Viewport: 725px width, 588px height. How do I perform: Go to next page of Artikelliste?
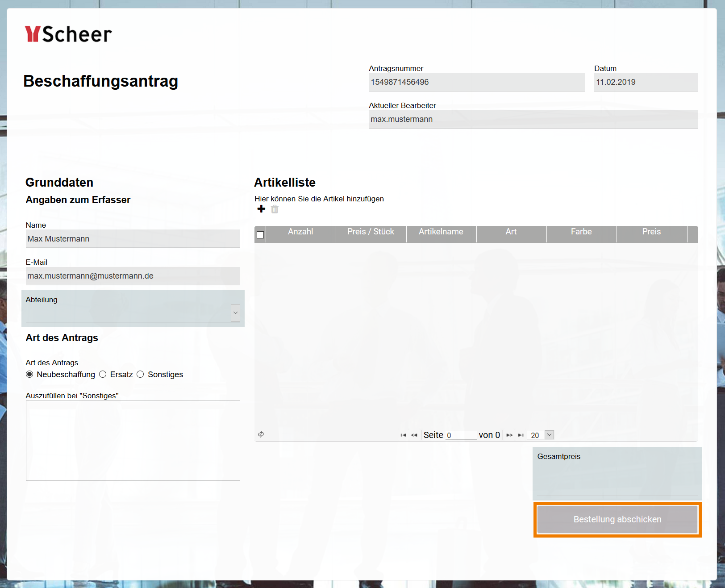point(509,435)
